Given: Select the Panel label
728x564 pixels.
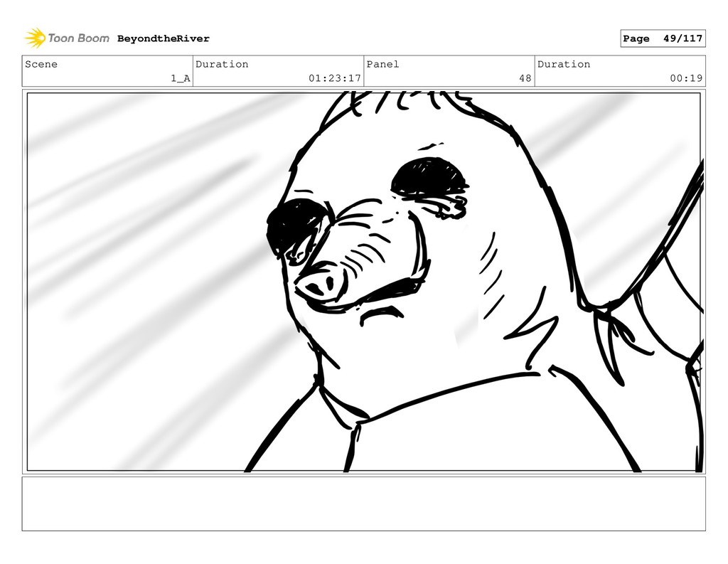Looking at the screenshot, I should (382, 64).
